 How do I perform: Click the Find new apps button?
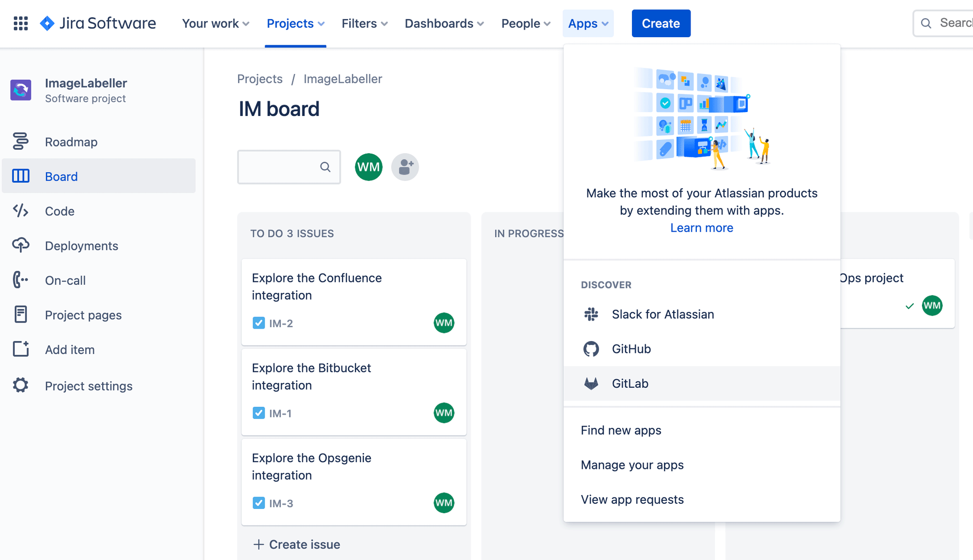[x=621, y=430]
